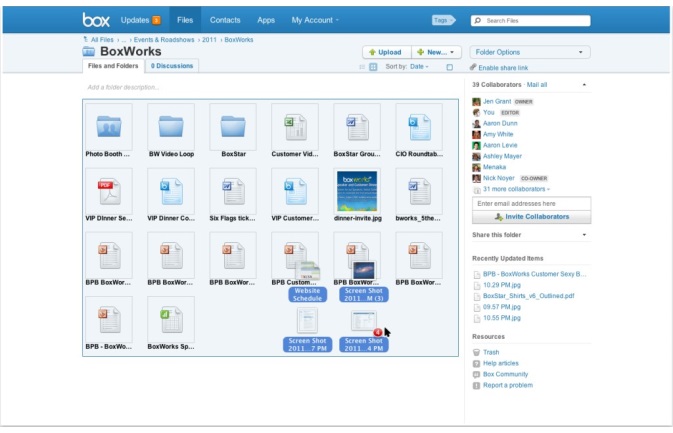Open the BPB - BoxWo... presentation in last row

[x=109, y=320]
